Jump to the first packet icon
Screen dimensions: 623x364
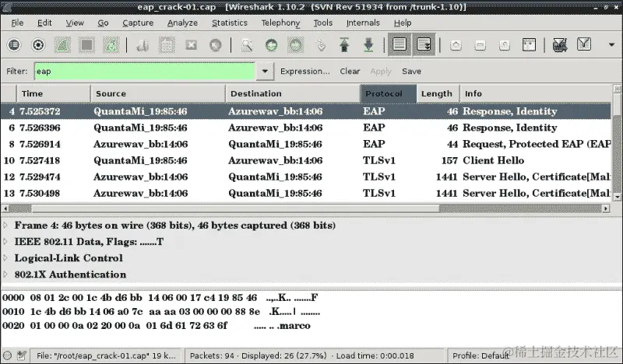coord(344,45)
